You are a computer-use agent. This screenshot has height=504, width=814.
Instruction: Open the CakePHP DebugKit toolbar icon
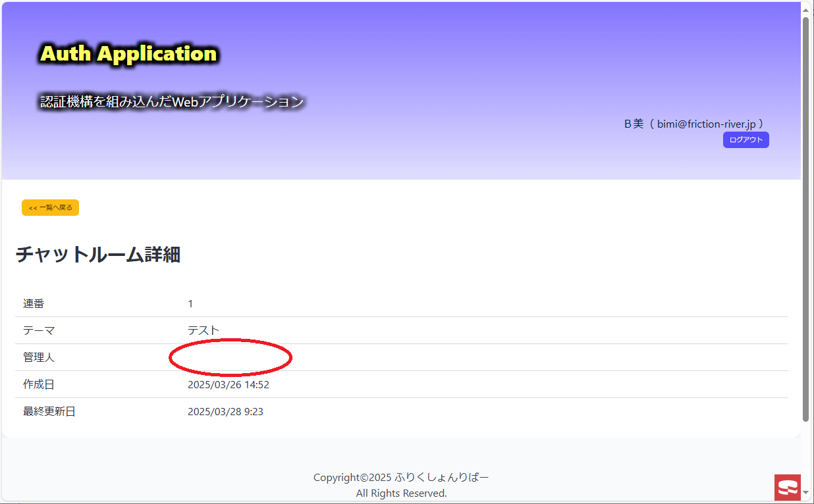pos(787,488)
